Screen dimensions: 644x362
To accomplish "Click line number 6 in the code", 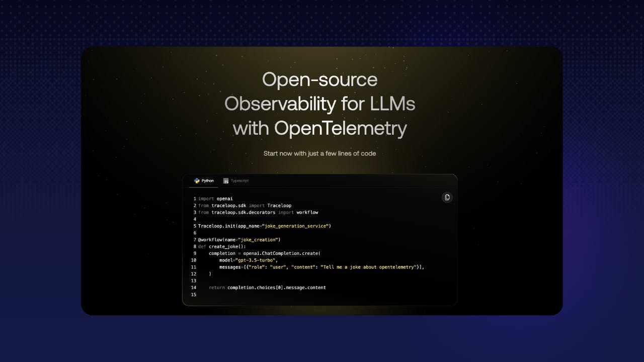I will (x=195, y=233).
